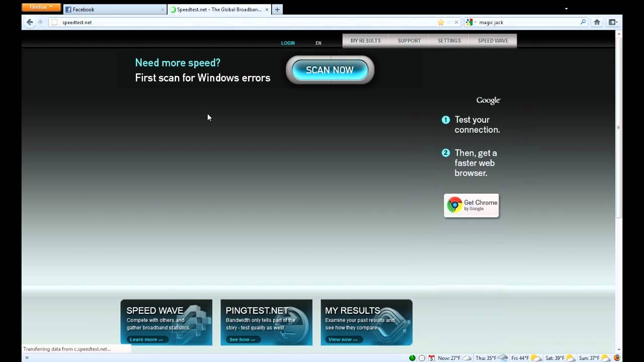Stop loading with the X icon in address bar

(x=456, y=22)
